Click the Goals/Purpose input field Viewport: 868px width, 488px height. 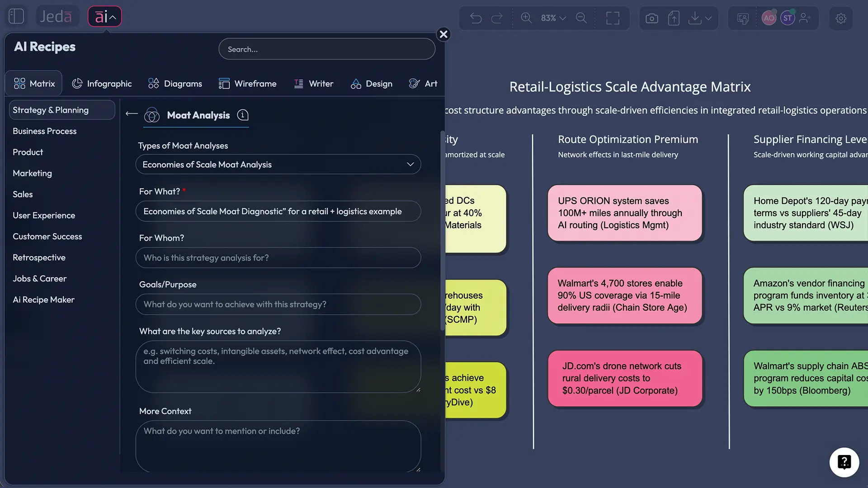[278, 305]
